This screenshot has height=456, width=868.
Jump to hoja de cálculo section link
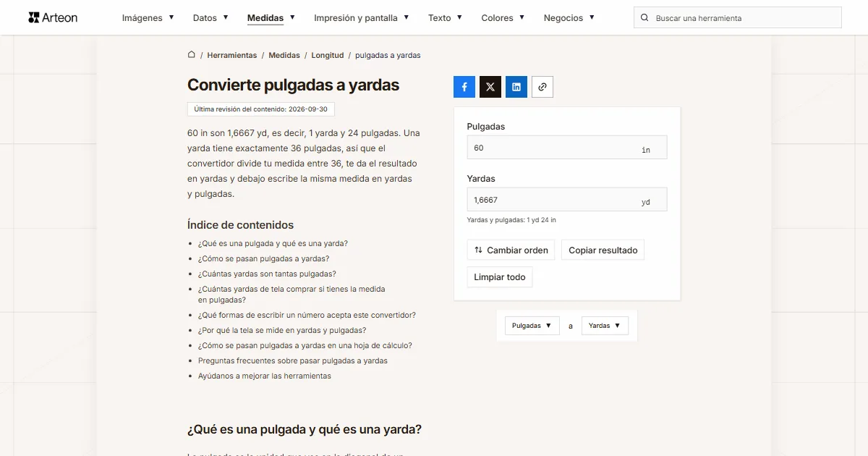click(x=305, y=346)
